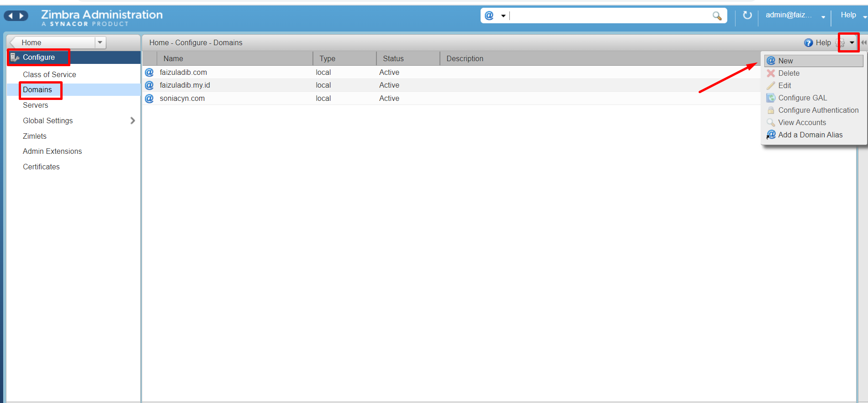Select Add a Domain Alias entry
The width and height of the screenshot is (868, 403).
pyautogui.click(x=814, y=135)
